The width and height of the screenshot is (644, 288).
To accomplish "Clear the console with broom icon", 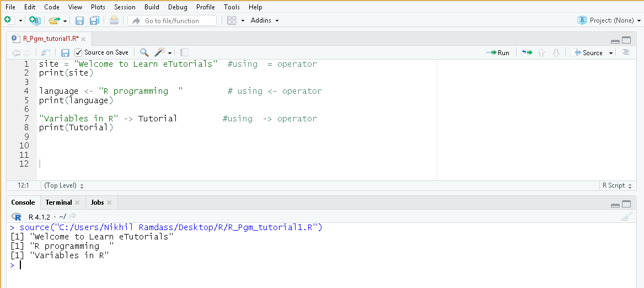I will pos(626,217).
